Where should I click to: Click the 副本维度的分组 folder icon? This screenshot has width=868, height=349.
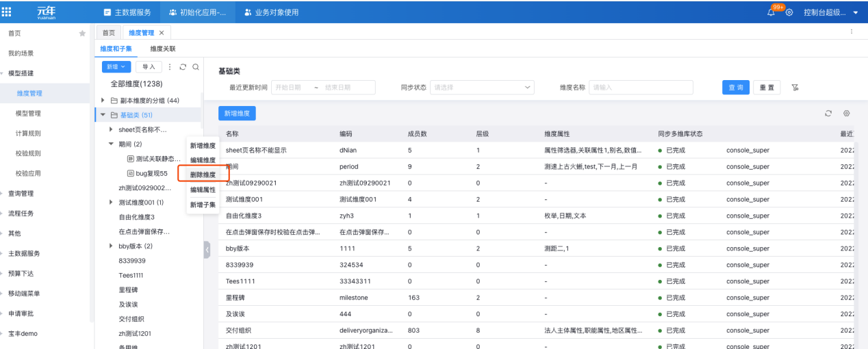[114, 101]
